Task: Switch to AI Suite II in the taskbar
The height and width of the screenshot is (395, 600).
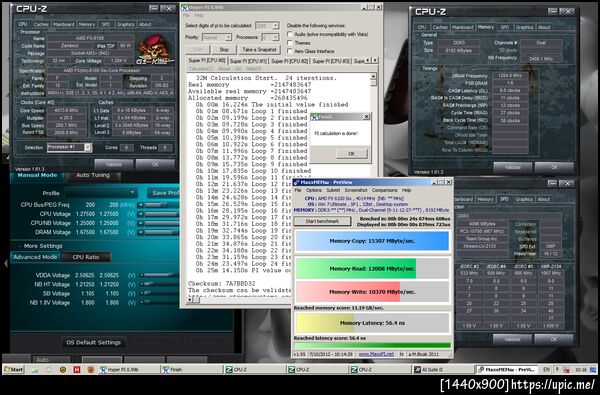Action: coord(443,370)
